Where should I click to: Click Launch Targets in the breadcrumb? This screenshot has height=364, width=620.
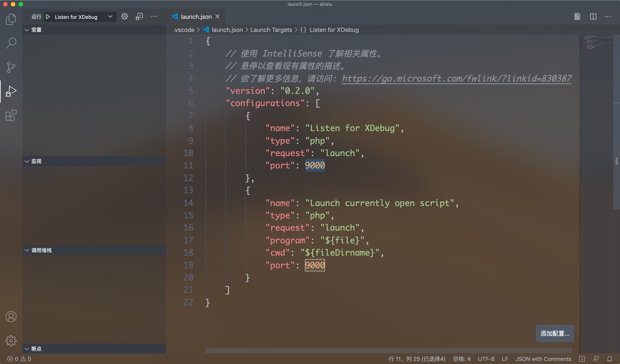271,30
